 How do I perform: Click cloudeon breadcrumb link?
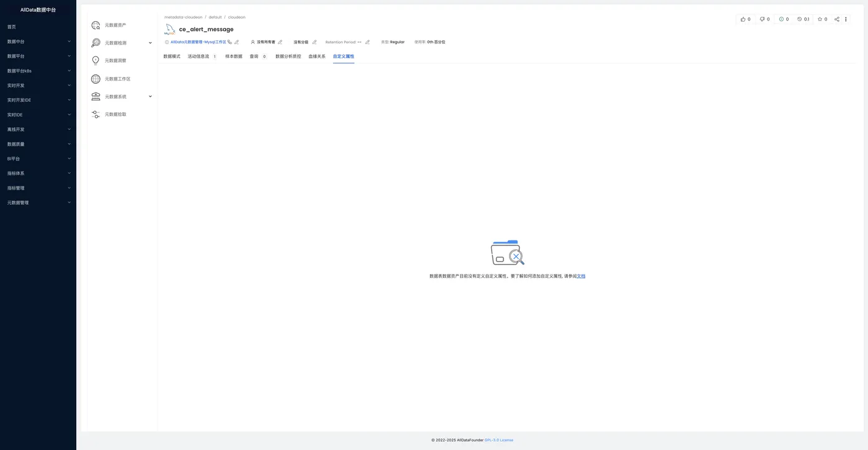237,17
